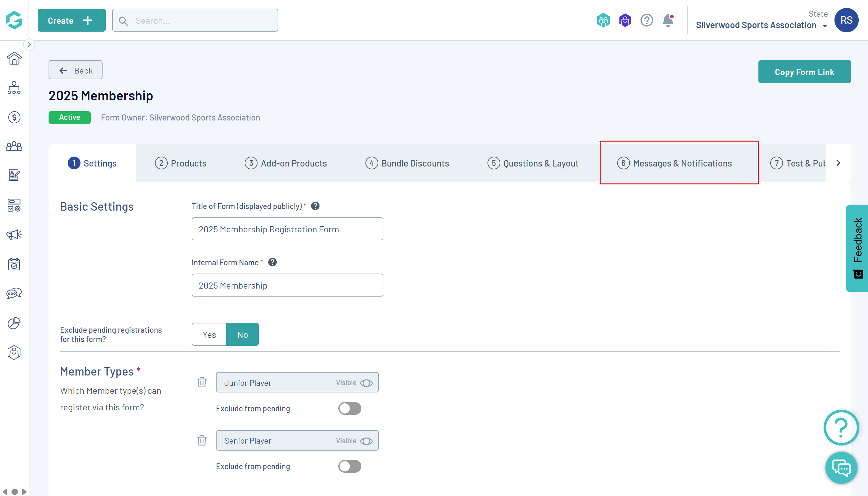
Task: Open the finances dollar sidebar icon
Action: coord(14,117)
